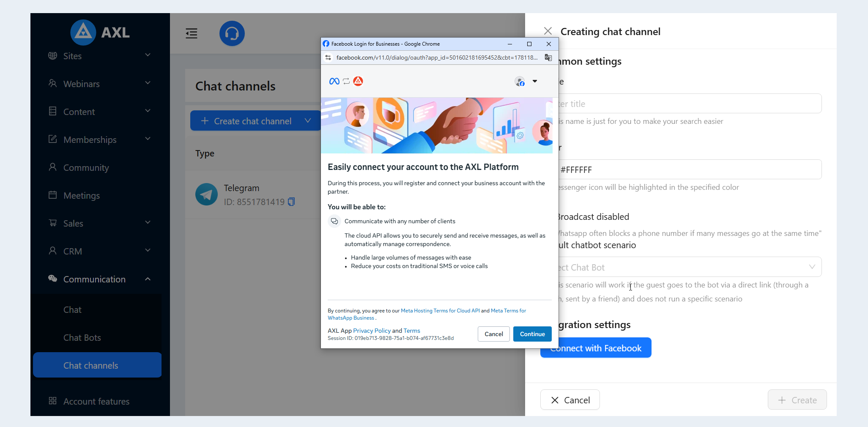Click the Type column header
This screenshot has height=427, width=868.
point(205,153)
